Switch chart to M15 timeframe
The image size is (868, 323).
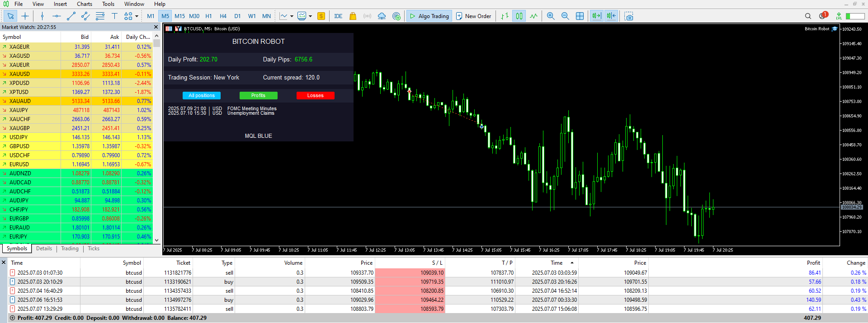click(179, 16)
